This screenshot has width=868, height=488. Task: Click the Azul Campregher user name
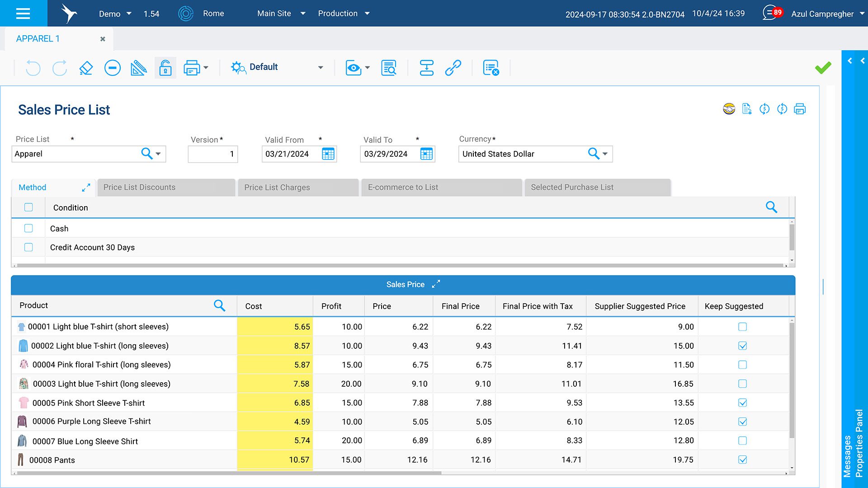(822, 14)
